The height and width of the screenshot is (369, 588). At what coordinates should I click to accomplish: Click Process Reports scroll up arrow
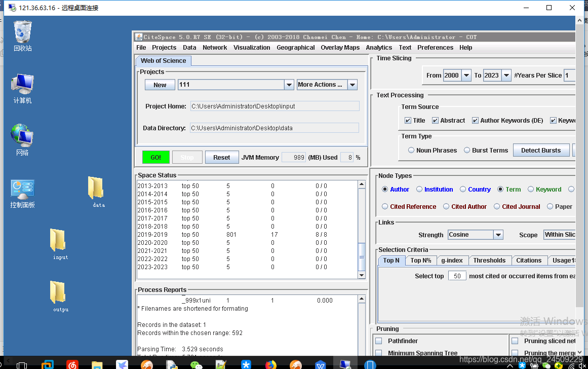coord(362,299)
